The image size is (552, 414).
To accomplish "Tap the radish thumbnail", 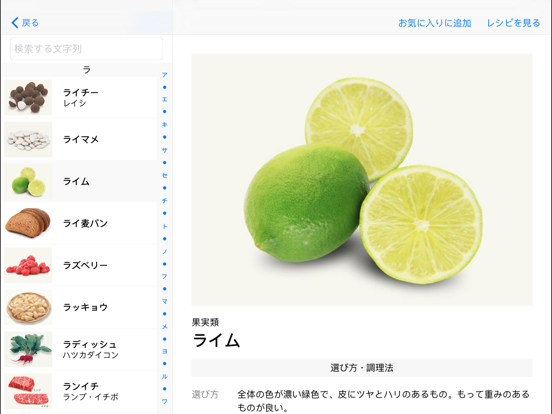I will click(x=28, y=349).
